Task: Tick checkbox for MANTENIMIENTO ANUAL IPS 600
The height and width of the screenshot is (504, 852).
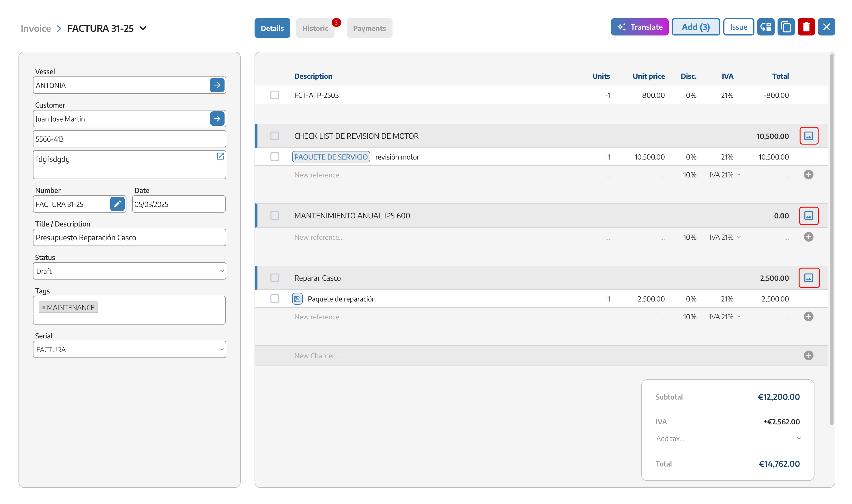Action: click(274, 215)
